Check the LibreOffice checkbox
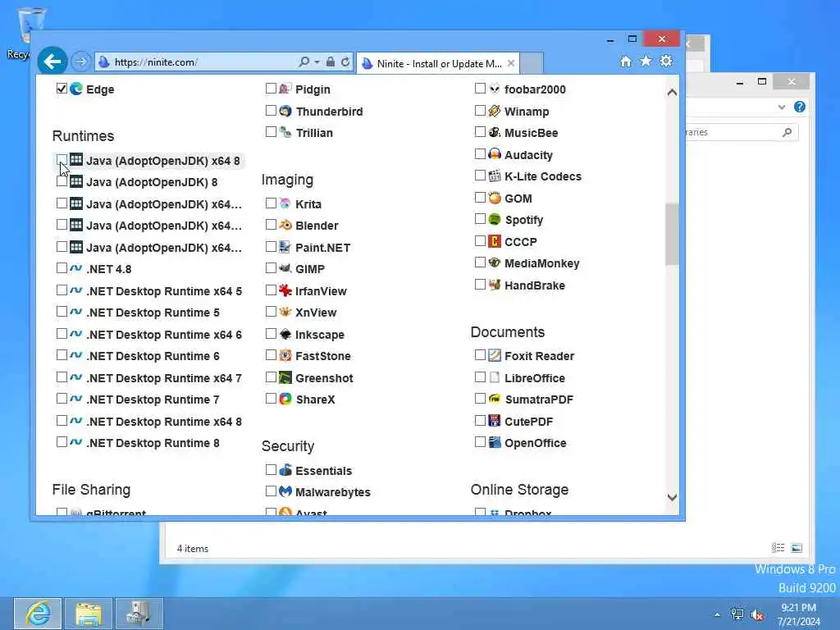This screenshot has width=840, height=630. click(x=480, y=377)
